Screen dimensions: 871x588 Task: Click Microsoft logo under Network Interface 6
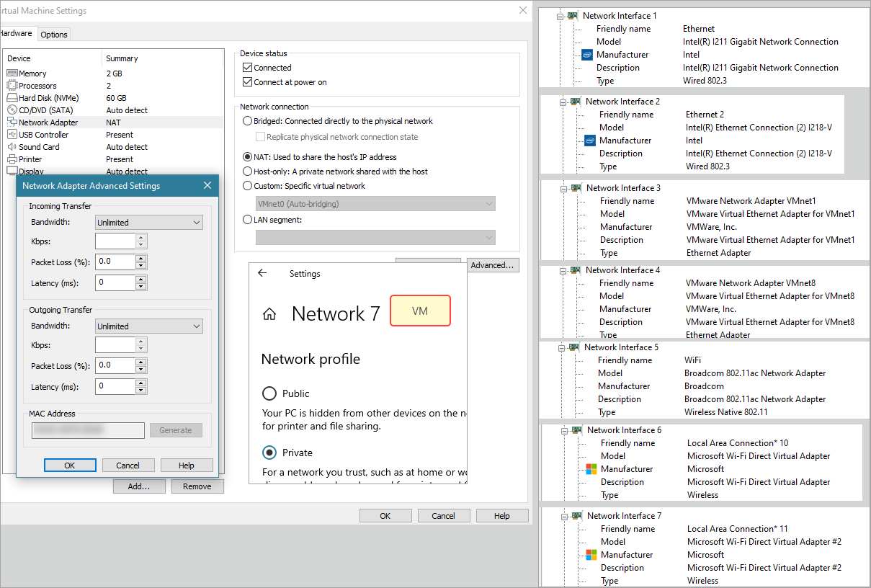coord(591,469)
